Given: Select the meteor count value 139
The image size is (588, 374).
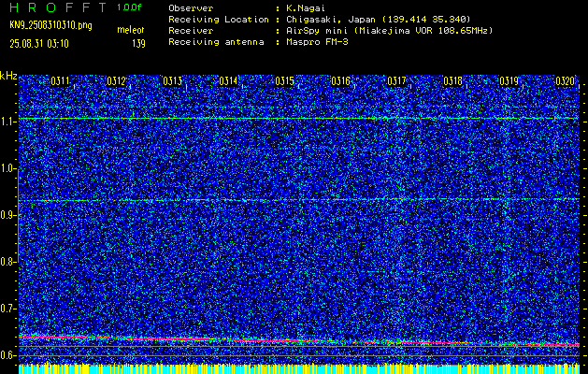Looking at the screenshot, I should tap(138, 44).
